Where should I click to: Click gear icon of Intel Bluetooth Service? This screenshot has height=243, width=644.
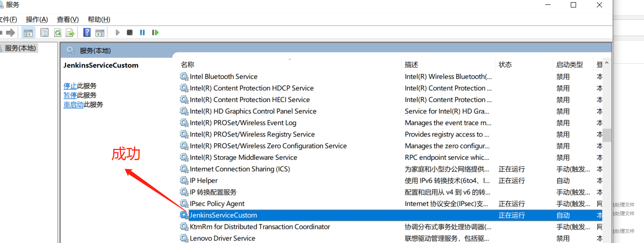[x=184, y=77]
